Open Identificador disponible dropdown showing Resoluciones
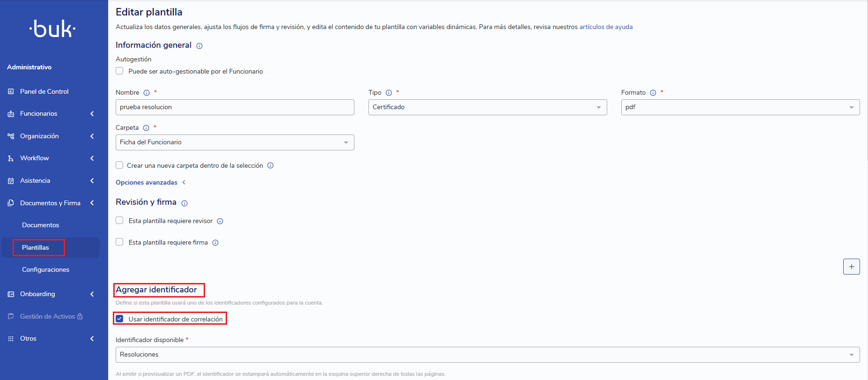This screenshot has width=868, height=380. point(487,355)
